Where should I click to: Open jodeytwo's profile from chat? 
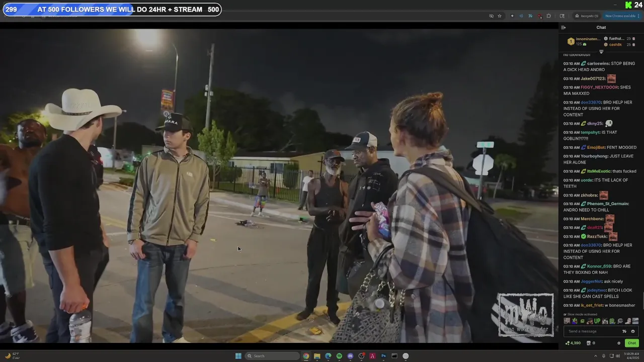(597, 291)
